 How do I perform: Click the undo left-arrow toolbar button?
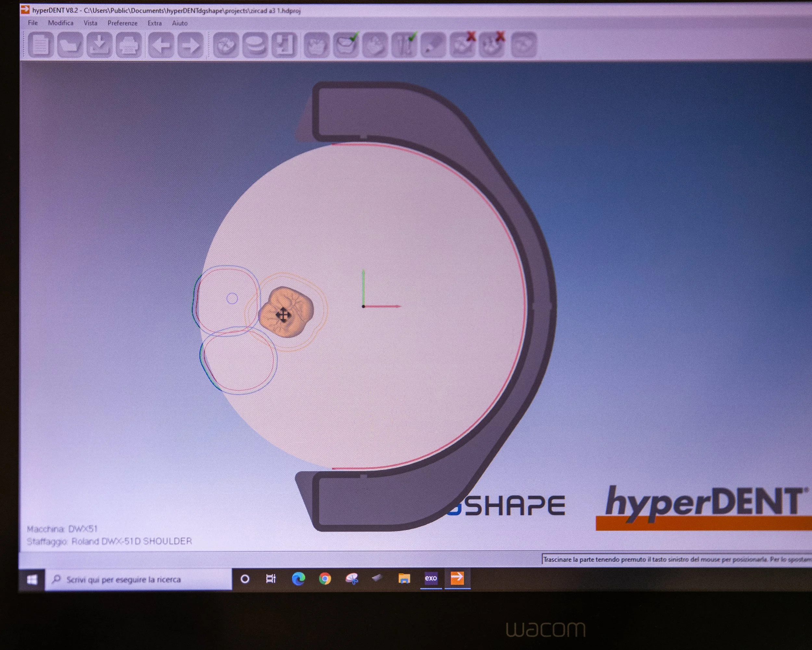tap(161, 45)
